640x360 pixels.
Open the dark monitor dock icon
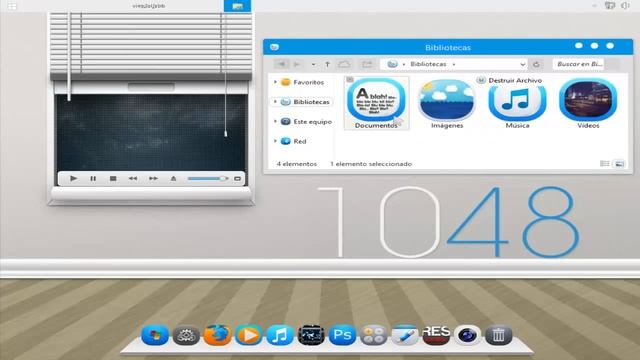[x=311, y=336]
